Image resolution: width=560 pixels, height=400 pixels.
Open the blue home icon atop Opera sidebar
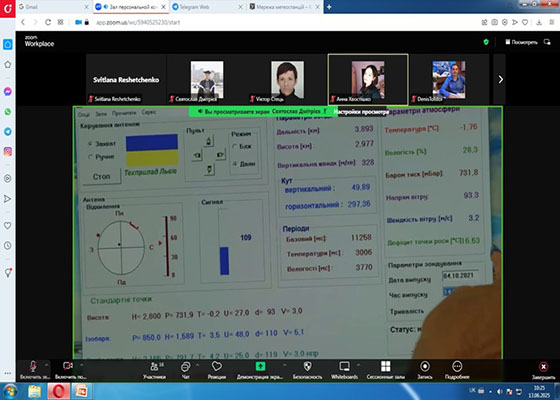click(x=8, y=44)
